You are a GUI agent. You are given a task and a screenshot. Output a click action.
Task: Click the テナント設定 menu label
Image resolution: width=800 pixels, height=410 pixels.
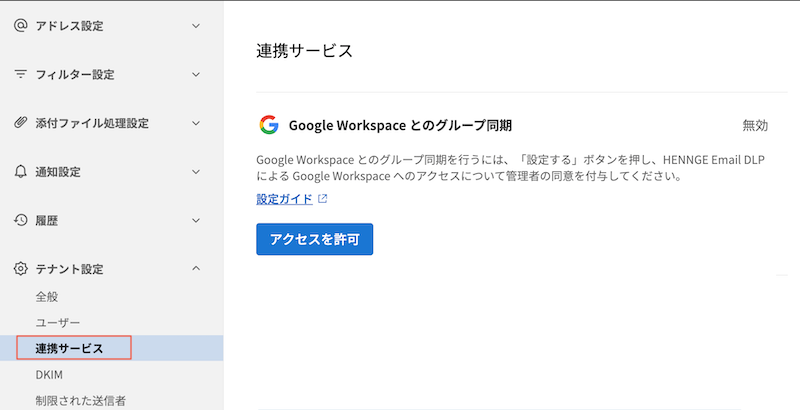pos(69,269)
